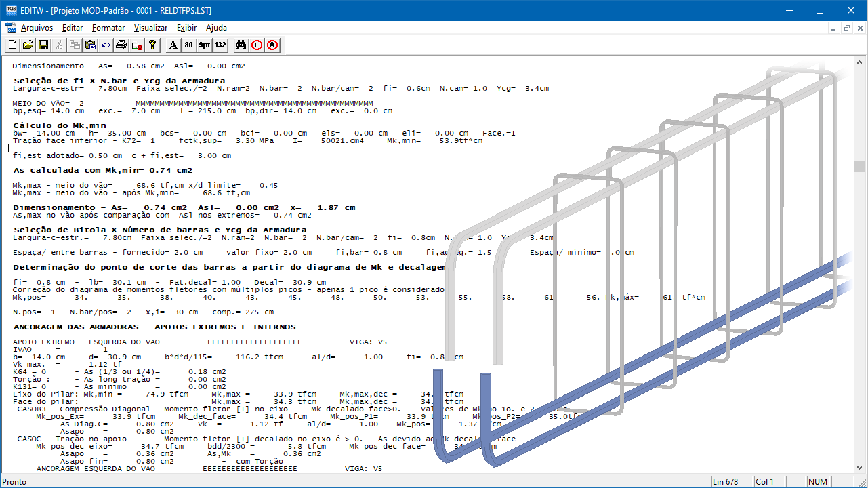
Task: Click the red circled A icon
Action: point(272,45)
